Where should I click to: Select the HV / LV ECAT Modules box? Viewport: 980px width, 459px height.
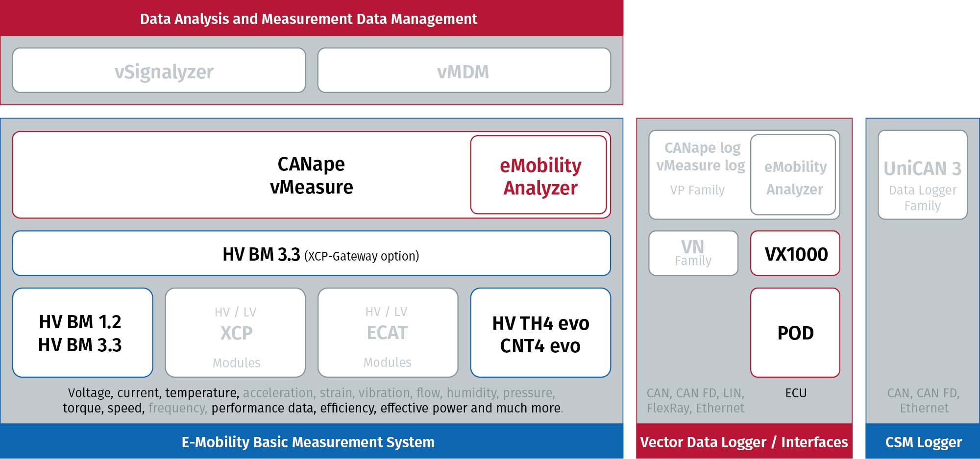pos(388,333)
